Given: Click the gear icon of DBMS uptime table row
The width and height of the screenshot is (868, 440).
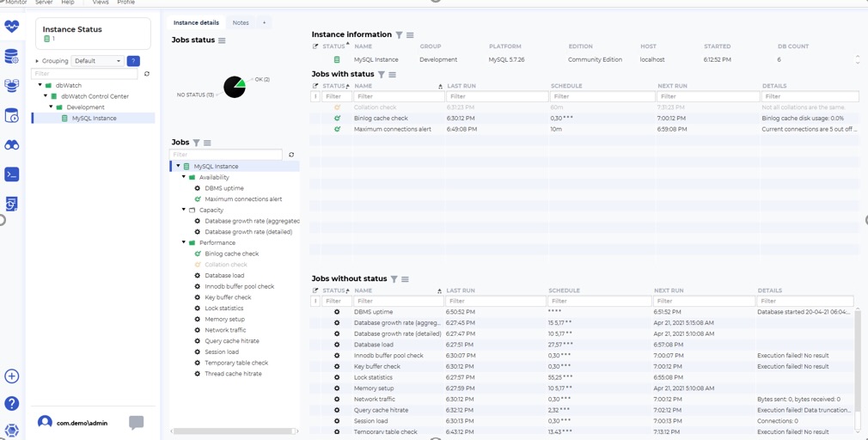Looking at the screenshot, I should tap(337, 312).
